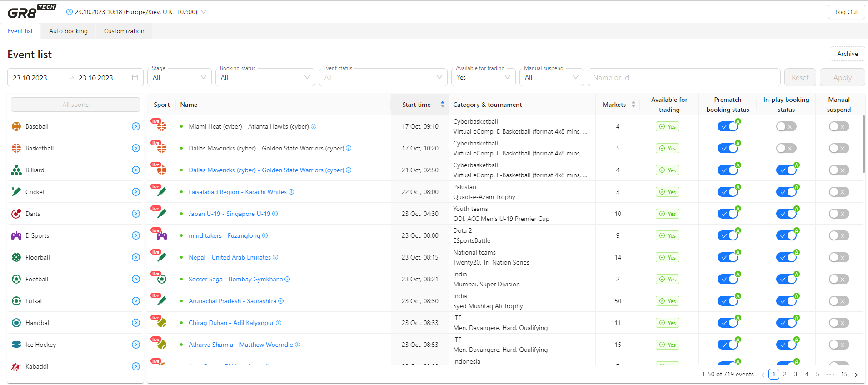
Task: Open the Kabaddi sport arrow icon
Action: pos(136,366)
